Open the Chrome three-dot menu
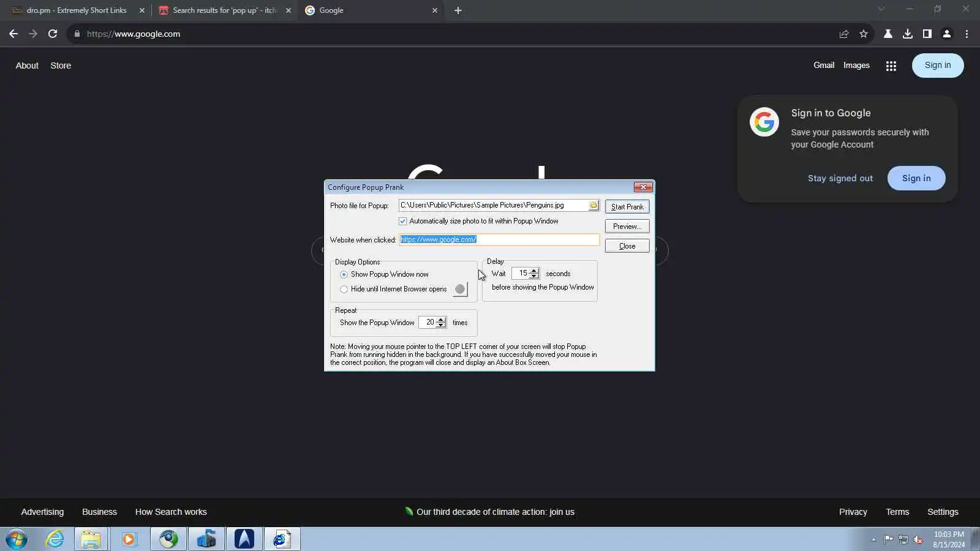Screen dimensions: 980x551 pos(967,34)
